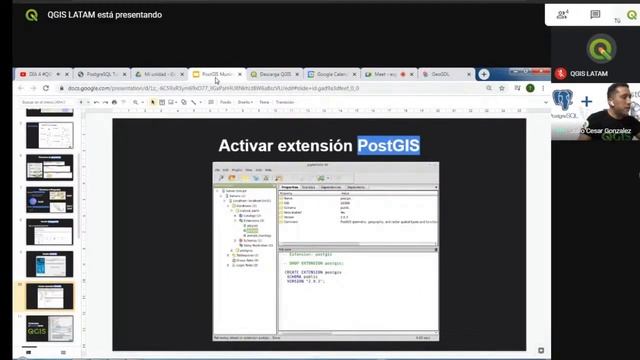Open the Chrome three-dot menu
The height and width of the screenshot is (360, 640).
(543, 88)
